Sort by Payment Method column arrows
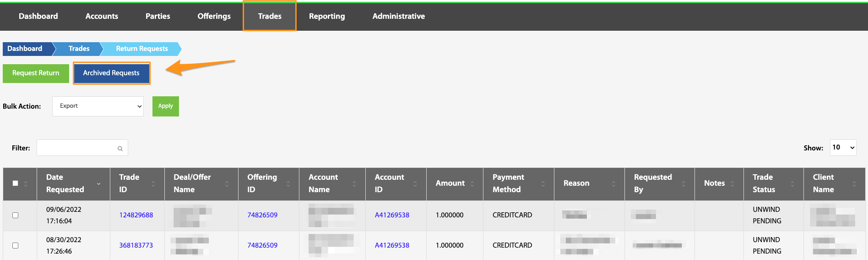Viewport: 868px width, 260px height. [543, 183]
